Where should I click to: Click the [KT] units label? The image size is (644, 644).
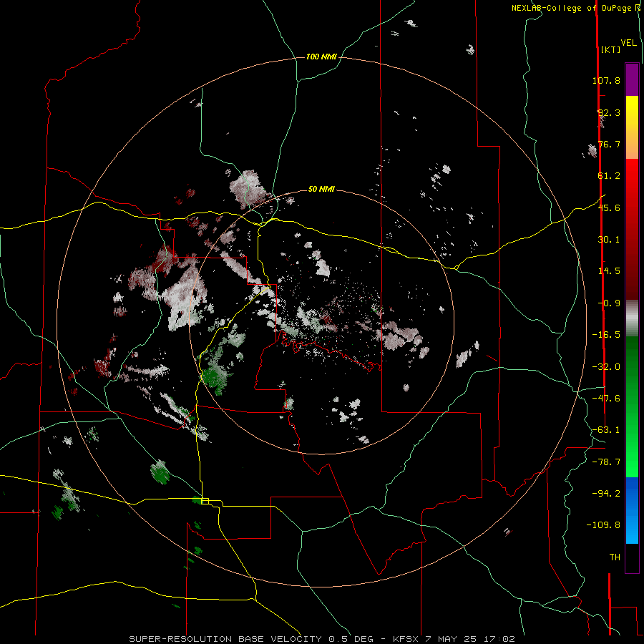(x=610, y=49)
